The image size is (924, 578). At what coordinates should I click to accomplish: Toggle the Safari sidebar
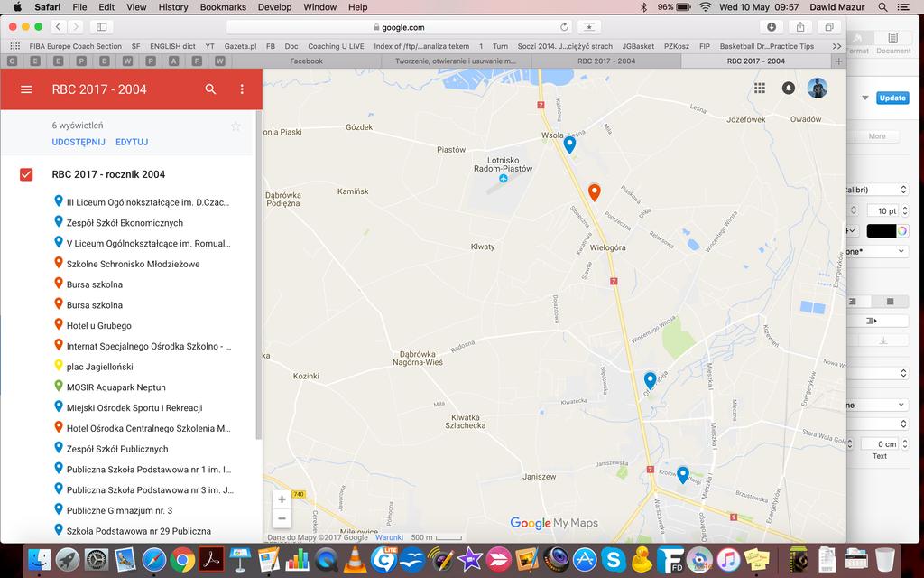(x=101, y=26)
